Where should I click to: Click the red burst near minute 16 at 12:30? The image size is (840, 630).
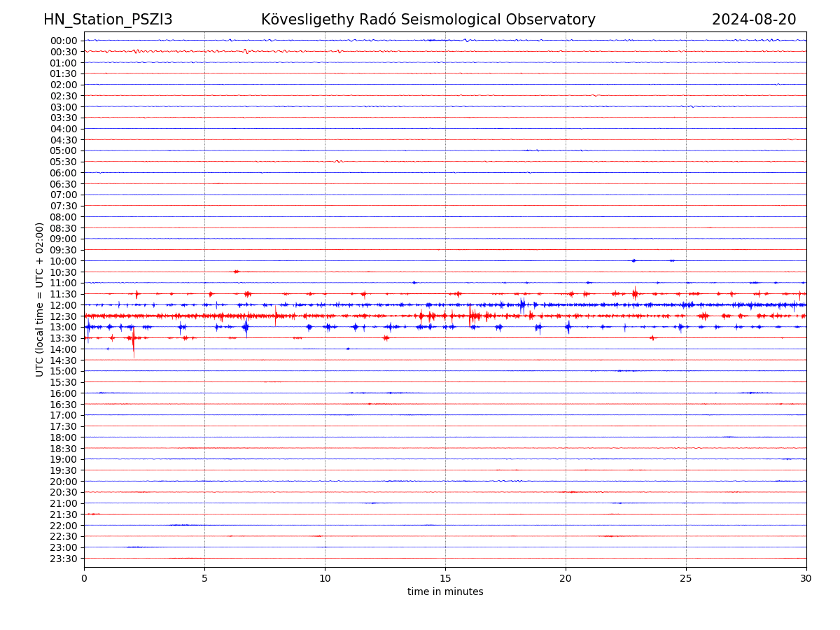pyautogui.click(x=472, y=316)
